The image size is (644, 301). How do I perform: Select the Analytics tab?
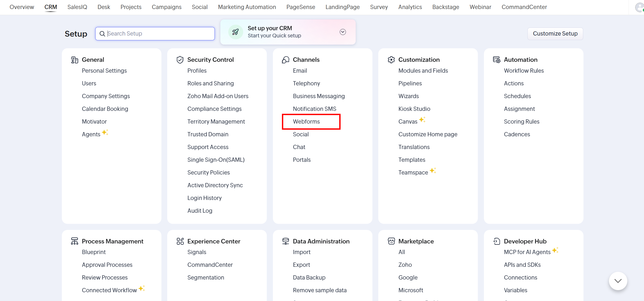click(x=410, y=7)
